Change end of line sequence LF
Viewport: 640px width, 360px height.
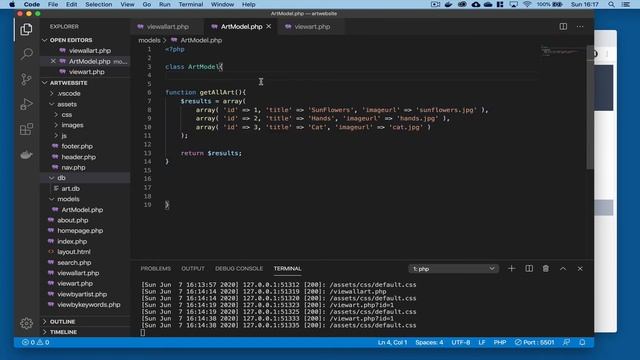[x=482, y=342]
